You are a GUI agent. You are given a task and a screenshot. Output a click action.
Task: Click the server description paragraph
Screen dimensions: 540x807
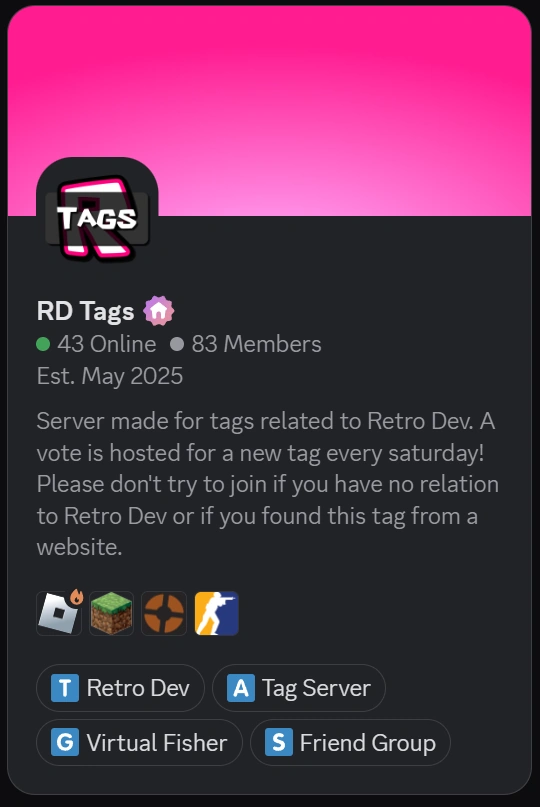[268, 484]
